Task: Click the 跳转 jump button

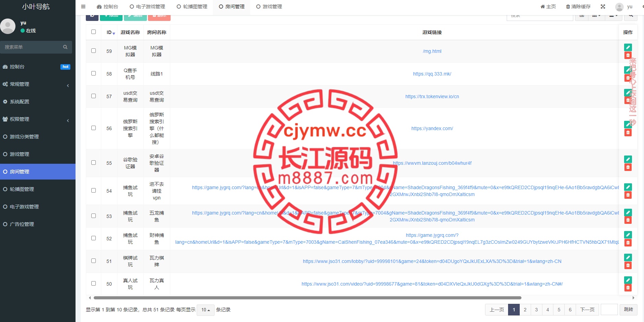Action: (x=629, y=310)
